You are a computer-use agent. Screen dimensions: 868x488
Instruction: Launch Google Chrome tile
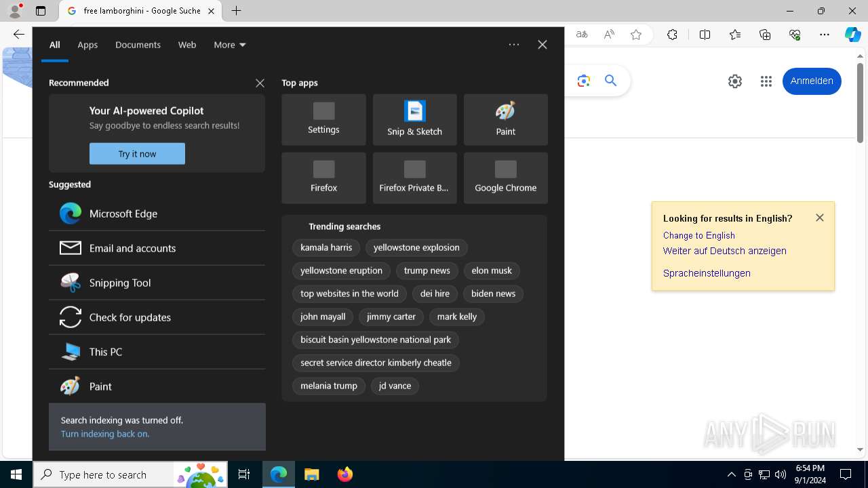coord(505,178)
